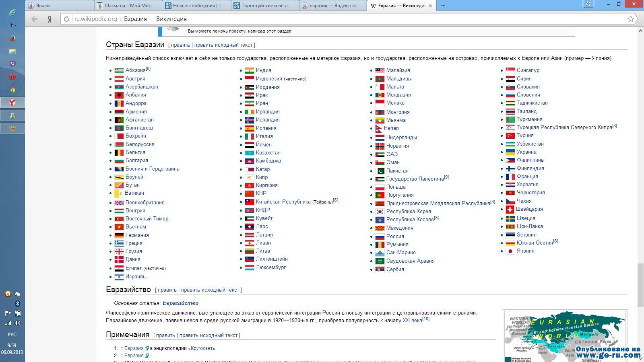Open a new tab with plus button
The width and height of the screenshot is (644, 362).
[443, 6]
